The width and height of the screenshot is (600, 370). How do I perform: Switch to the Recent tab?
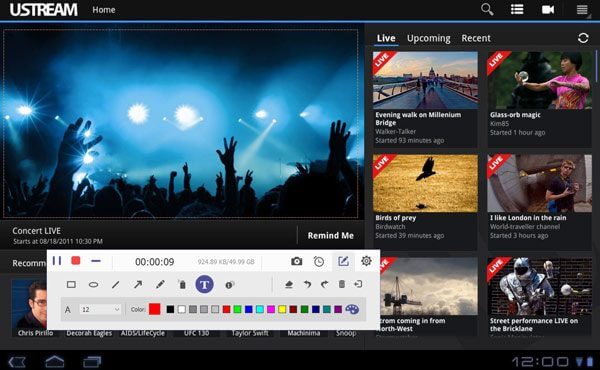[476, 38]
